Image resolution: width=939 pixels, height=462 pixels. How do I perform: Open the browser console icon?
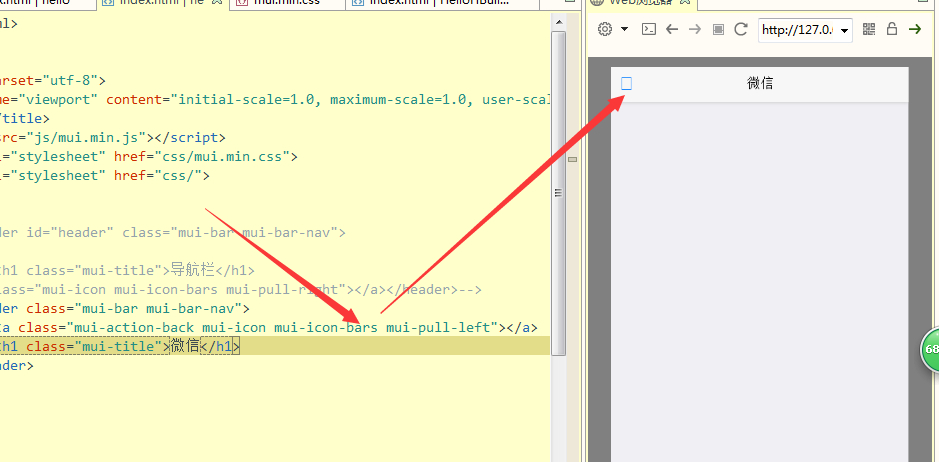pos(649,29)
